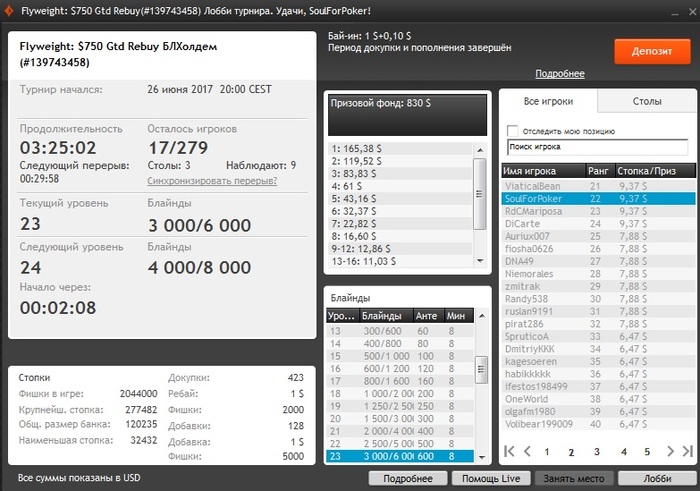Open players page 2
This screenshot has height=491, width=700.
point(571,452)
